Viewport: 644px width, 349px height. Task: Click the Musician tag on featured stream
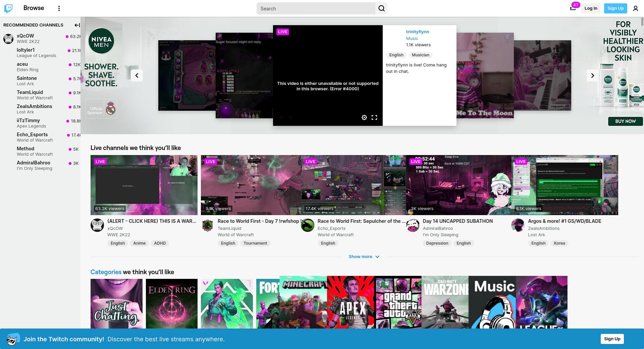(420, 55)
